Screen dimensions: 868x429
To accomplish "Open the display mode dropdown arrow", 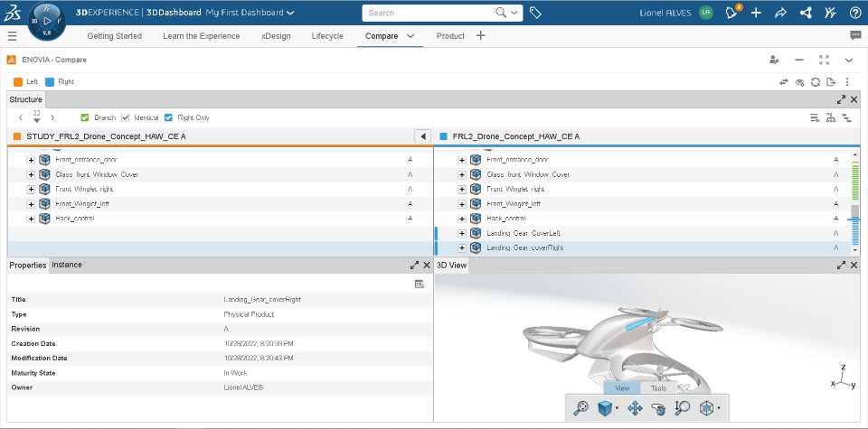I will [x=718, y=408].
